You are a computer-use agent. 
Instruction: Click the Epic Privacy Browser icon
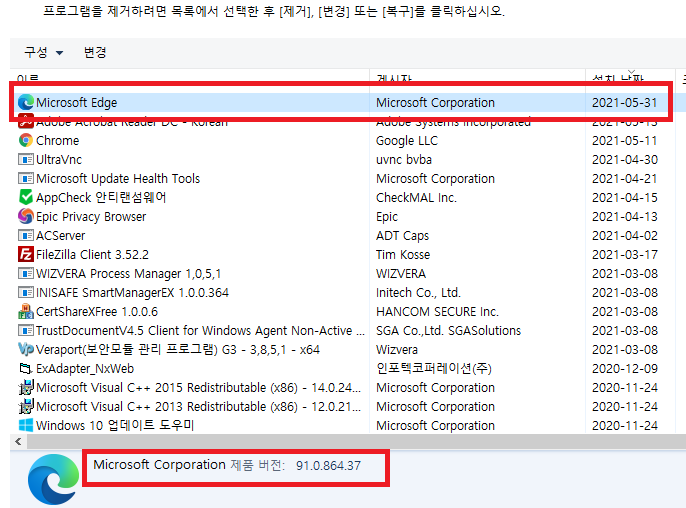pyautogui.click(x=26, y=217)
